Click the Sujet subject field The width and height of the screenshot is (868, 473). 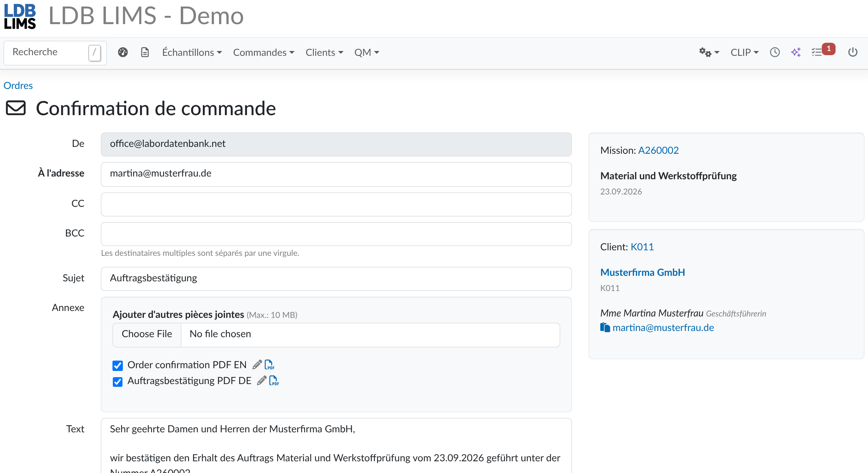pyautogui.click(x=336, y=279)
